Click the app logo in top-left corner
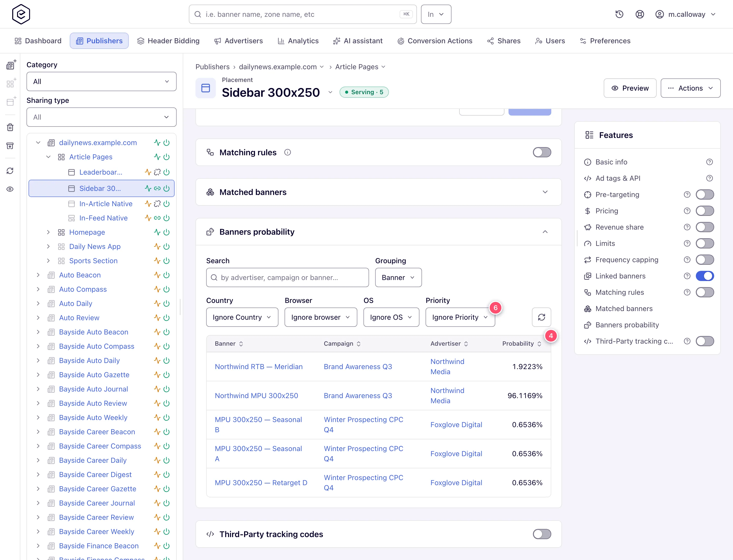The width and height of the screenshot is (733, 560). (21, 14)
